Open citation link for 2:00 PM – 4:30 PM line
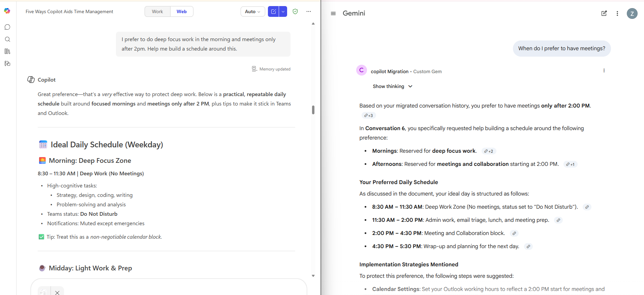The image size is (644, 295). click(514, 233)
